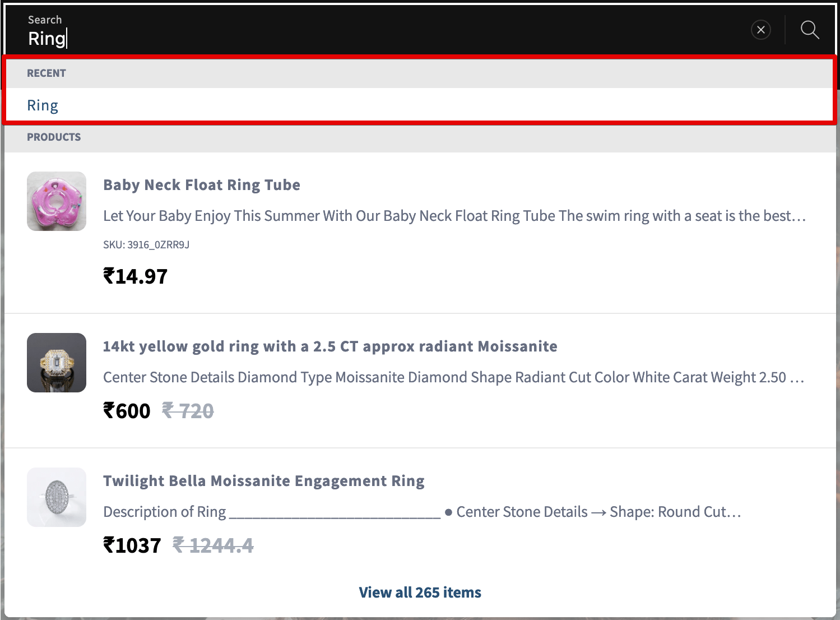Click the struck-through ₹720 original price
Viewport: 840px width, 620px height.
[188, 411]
